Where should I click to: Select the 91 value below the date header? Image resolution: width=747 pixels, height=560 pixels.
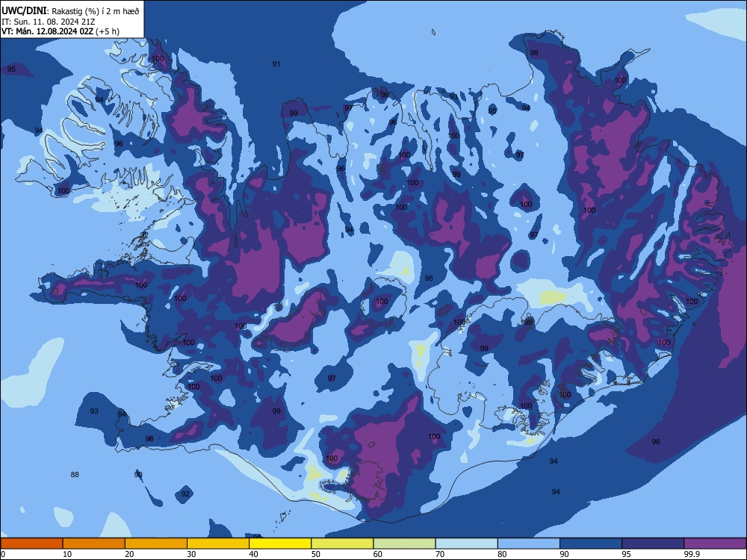tap(276, 63)
